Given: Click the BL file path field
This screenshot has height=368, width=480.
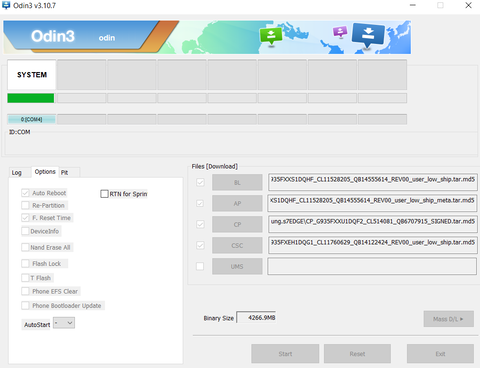Looking at the screenshot, I should (372, 182).
